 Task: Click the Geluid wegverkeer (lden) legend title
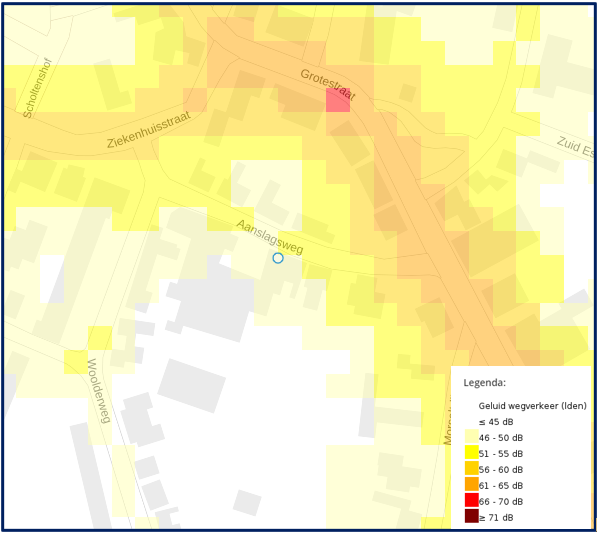tap(533, 406)
